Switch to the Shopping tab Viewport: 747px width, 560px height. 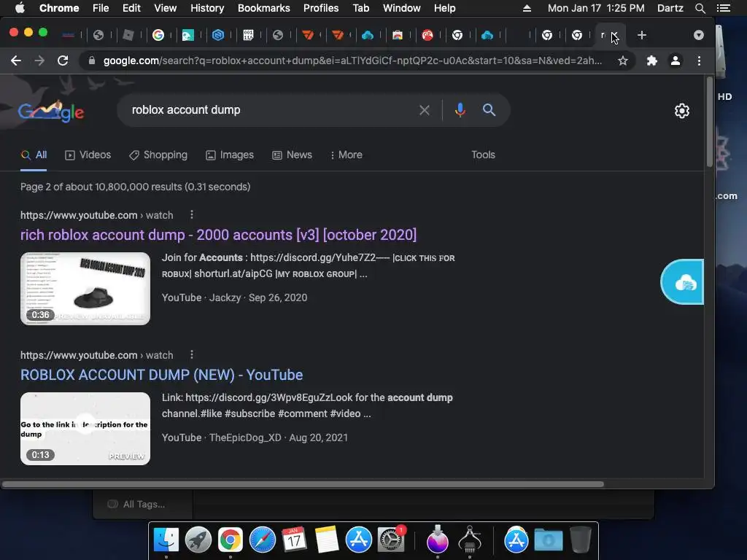pyautogui.click(x=158, y=155)
